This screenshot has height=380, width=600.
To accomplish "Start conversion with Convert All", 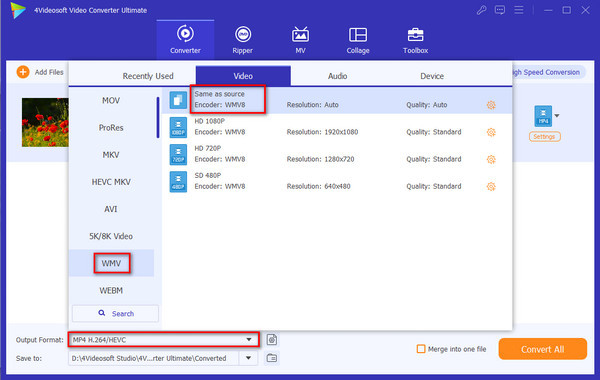I will tap(543, 349).
